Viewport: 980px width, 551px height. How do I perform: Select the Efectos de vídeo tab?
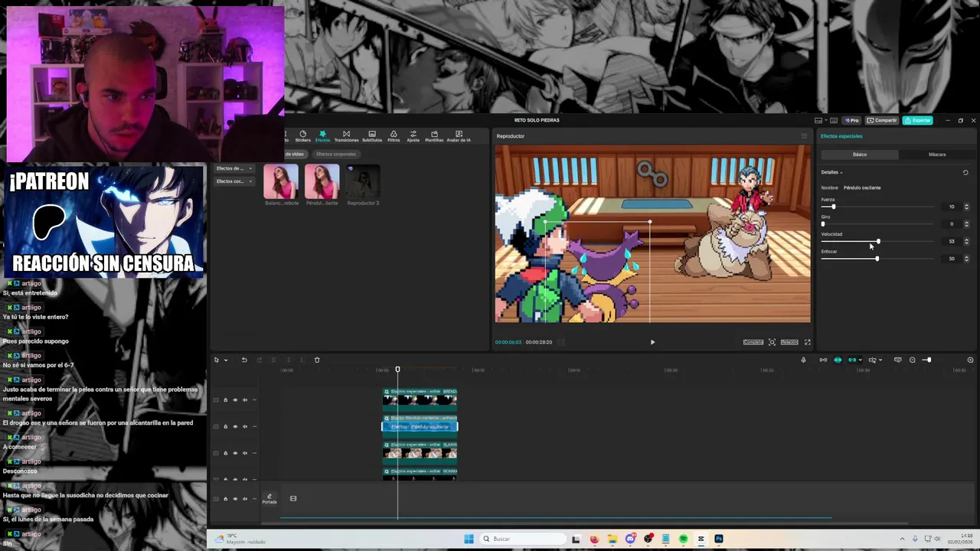(295, 154)
